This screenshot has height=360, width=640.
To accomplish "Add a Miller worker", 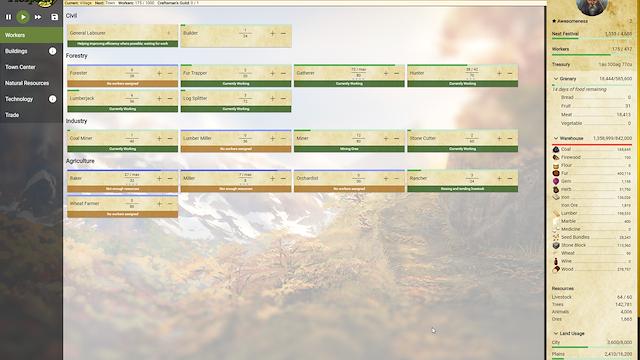I will [272, 178].
